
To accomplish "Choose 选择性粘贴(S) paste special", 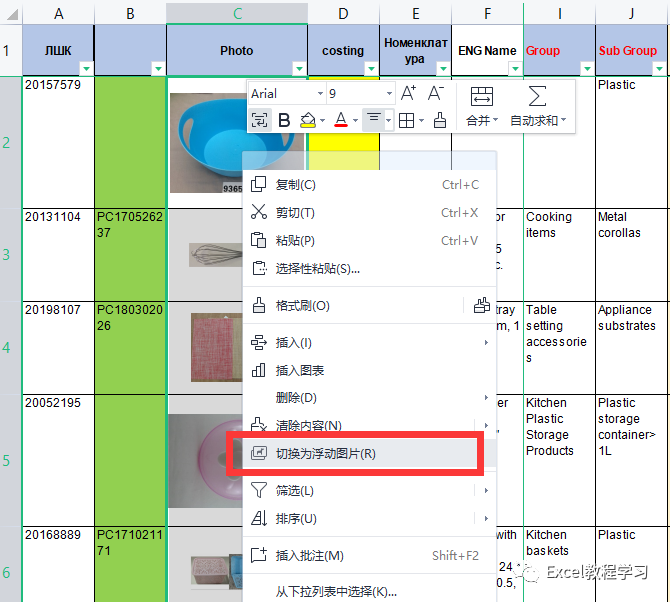I will tap(369, 268).
